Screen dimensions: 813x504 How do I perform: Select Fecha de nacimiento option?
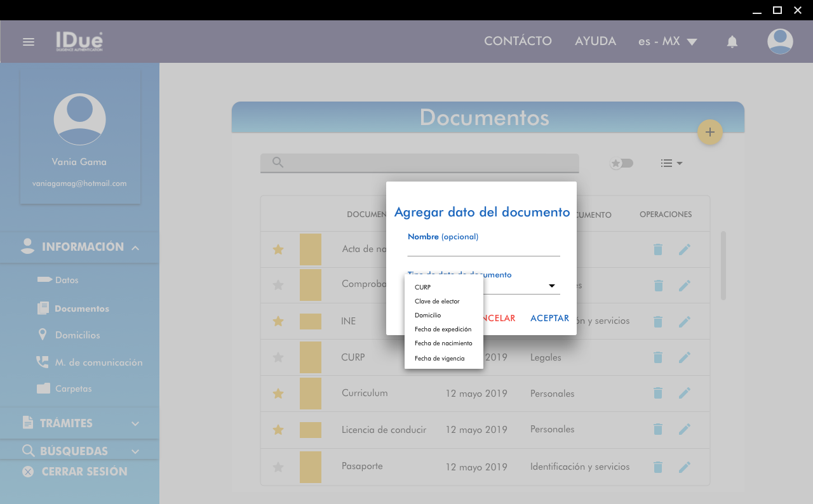[x=443, y=343]
